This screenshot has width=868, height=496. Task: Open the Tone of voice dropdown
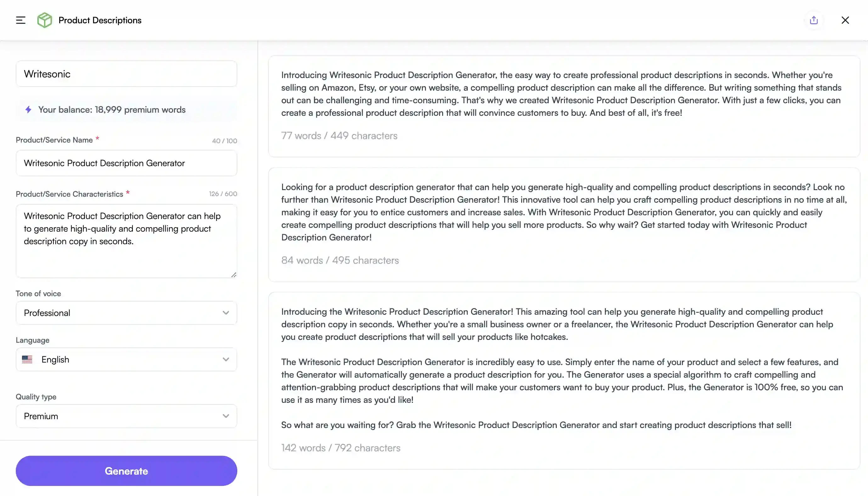coord(126,313)
